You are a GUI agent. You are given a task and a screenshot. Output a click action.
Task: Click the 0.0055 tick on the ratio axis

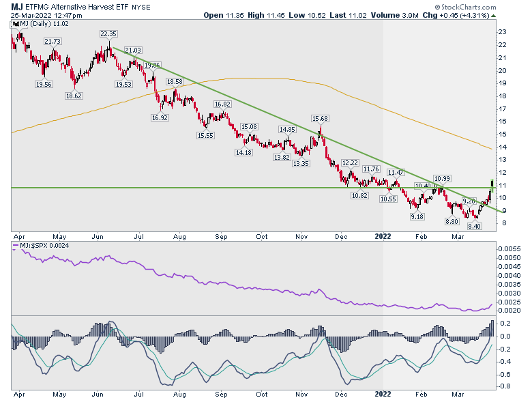[x=509, y=249]
